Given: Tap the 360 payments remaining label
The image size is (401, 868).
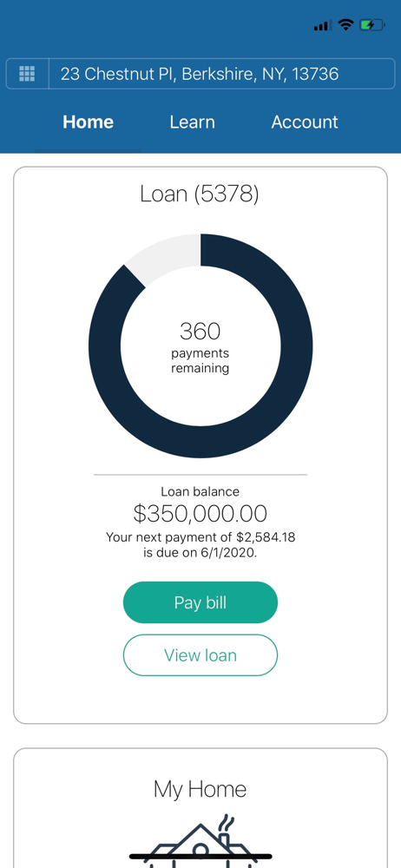Looking at the screenshot, I should (x=200, y=346).
